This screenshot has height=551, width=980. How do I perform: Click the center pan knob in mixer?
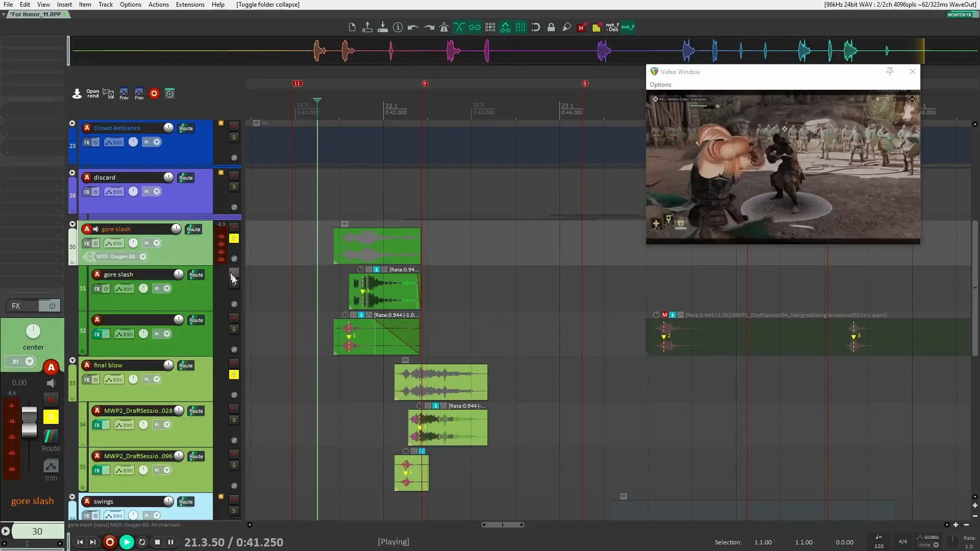click(x=33, y=332)
